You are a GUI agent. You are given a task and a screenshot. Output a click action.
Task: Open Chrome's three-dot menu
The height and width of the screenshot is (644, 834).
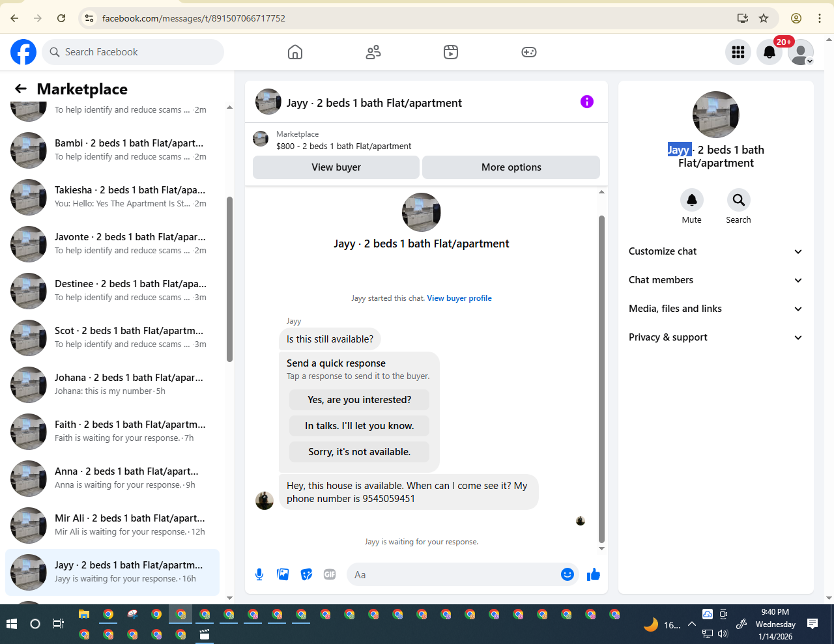click(x=820, y=18)
